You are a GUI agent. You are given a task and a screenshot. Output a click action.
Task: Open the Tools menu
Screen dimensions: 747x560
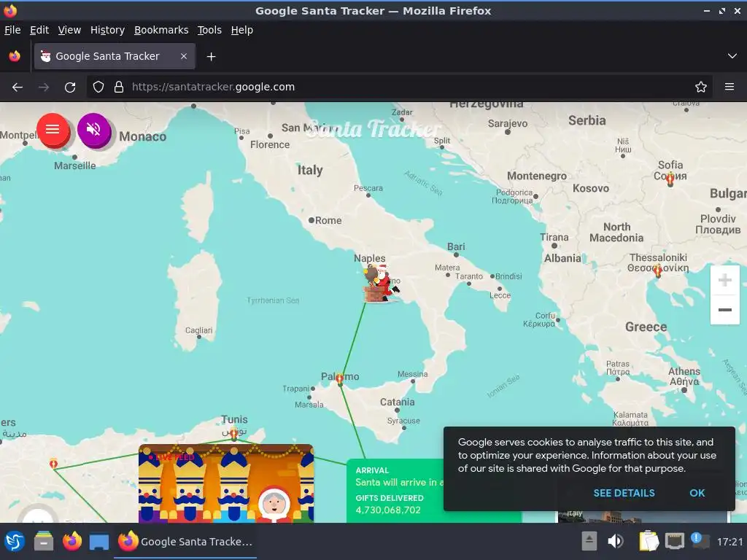[209, 30]
